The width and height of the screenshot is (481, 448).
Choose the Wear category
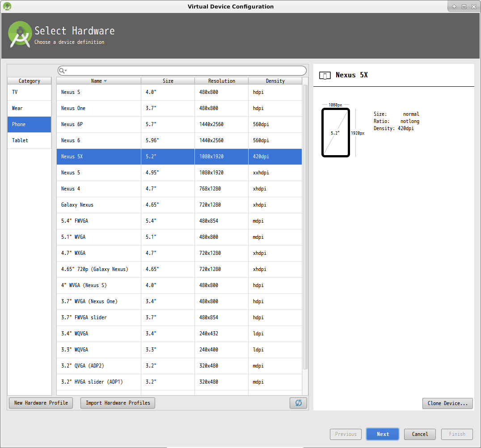pyautogui.click(x=29, y=108)
